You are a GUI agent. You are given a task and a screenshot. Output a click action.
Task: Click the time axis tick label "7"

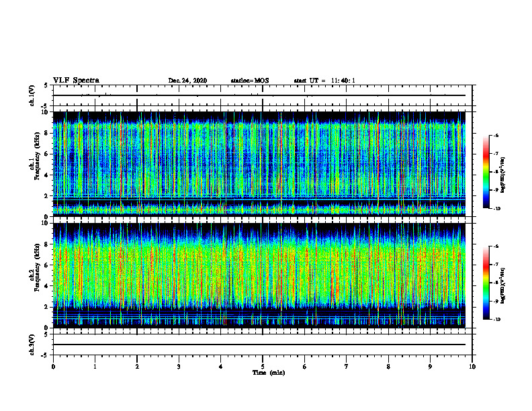point(347,367)
